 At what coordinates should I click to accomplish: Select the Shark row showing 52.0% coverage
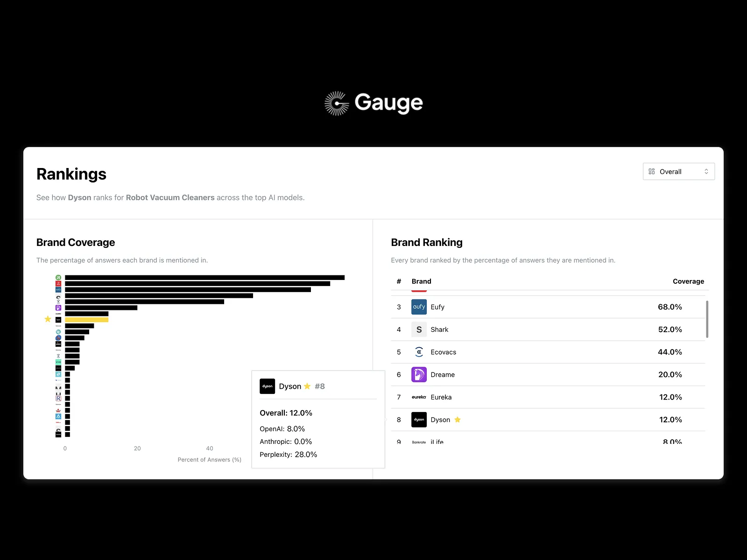coord(546,329)
